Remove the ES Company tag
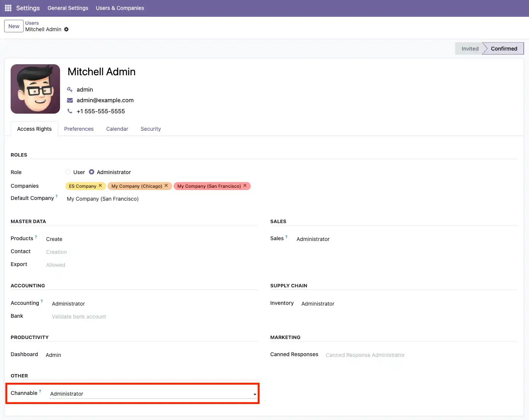529x420 pixels. 100,186
